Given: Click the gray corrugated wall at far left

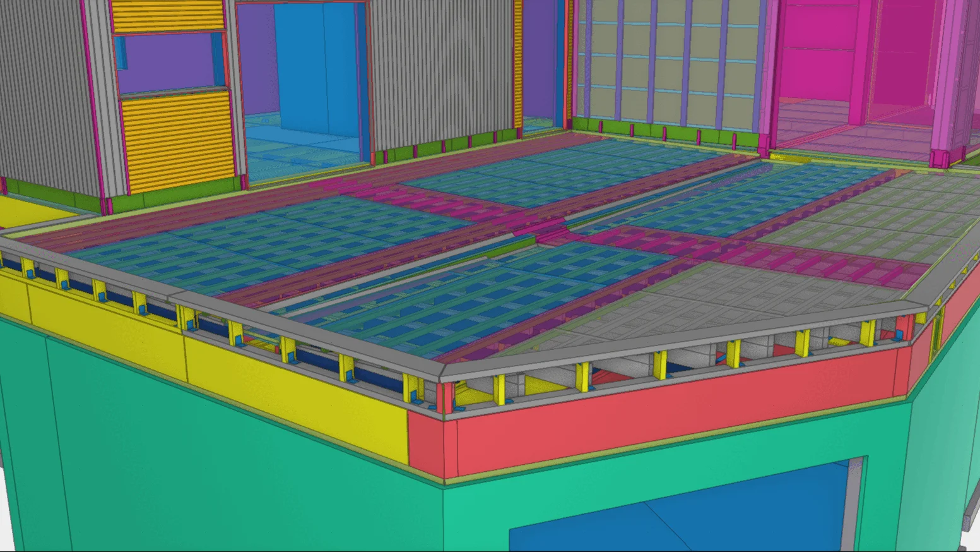Looking at the screenshot, I should (x=44, y=95).
